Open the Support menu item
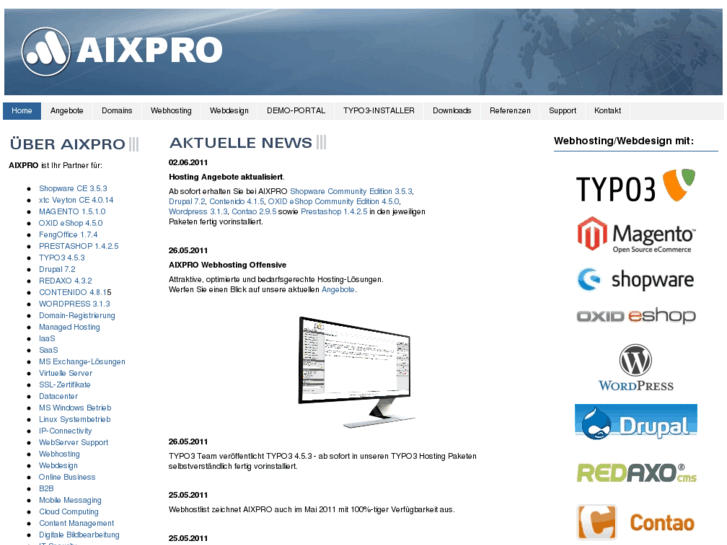 tap(562, 111)
